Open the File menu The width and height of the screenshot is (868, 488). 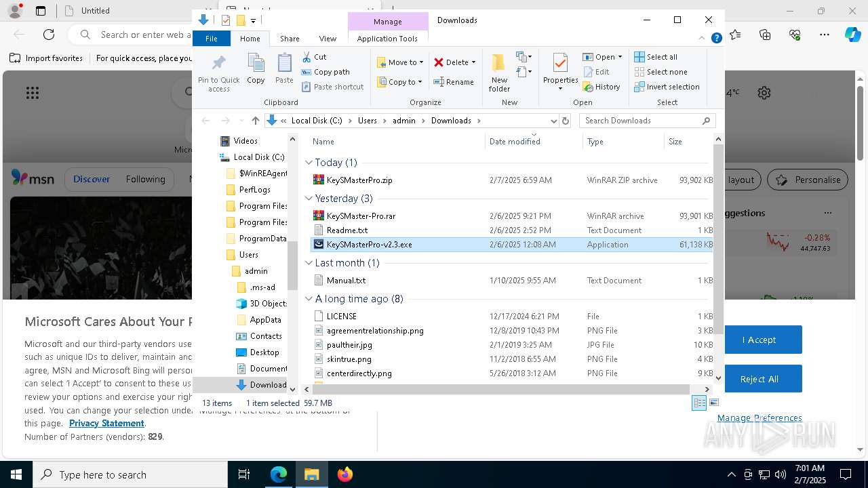point(212,39)
